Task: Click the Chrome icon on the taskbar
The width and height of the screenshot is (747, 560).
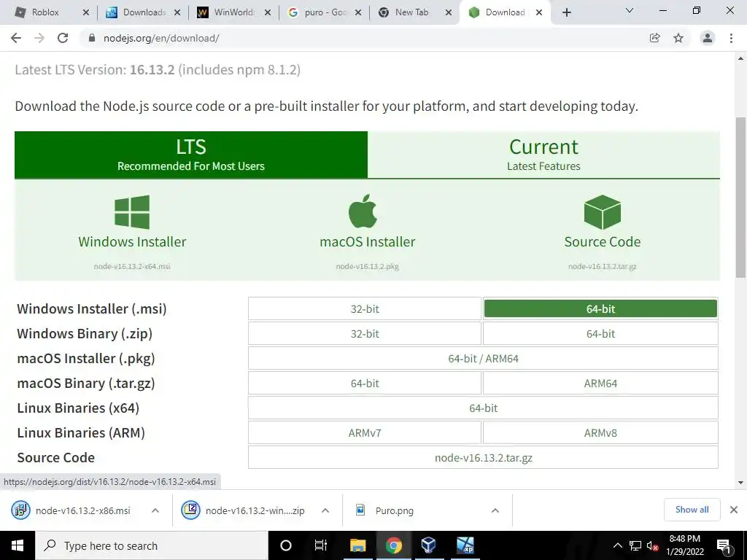Action: 393,545
